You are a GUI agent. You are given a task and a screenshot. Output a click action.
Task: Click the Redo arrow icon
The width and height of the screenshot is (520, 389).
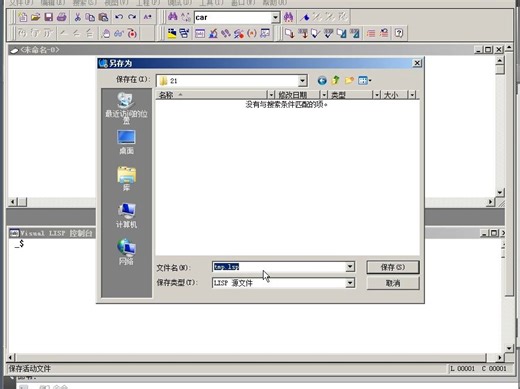click(132, 17)
